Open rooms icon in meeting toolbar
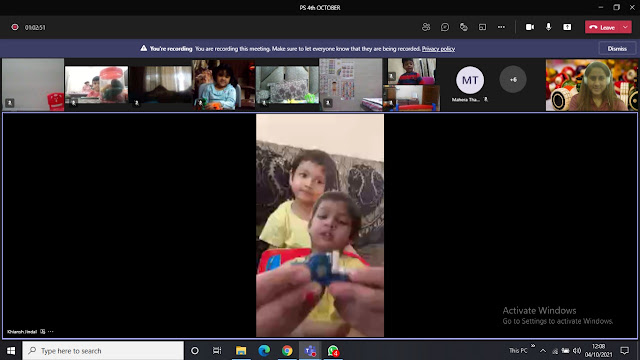This screenshot has width=640, height=360. 482,27
